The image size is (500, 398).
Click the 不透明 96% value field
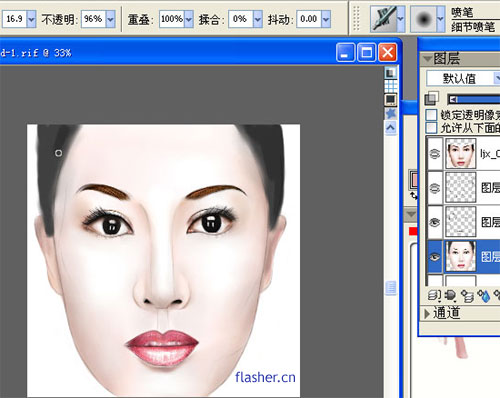tap(93, 19)
